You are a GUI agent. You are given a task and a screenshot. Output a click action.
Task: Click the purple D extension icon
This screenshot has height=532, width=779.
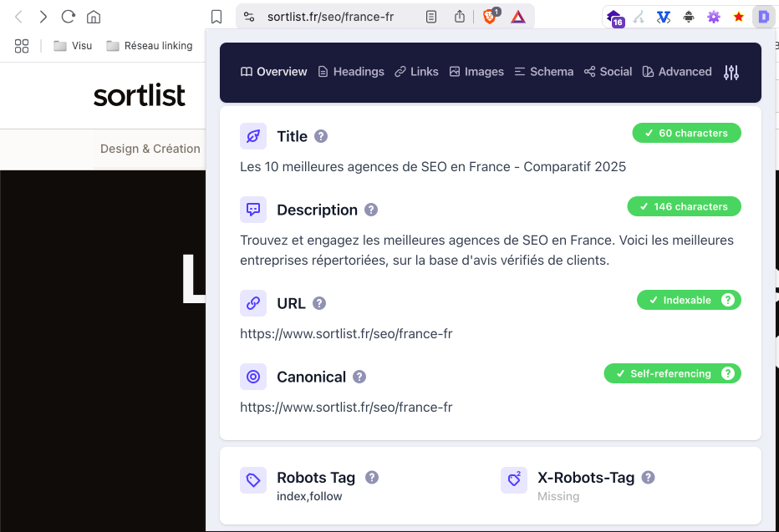click(764, 18)
